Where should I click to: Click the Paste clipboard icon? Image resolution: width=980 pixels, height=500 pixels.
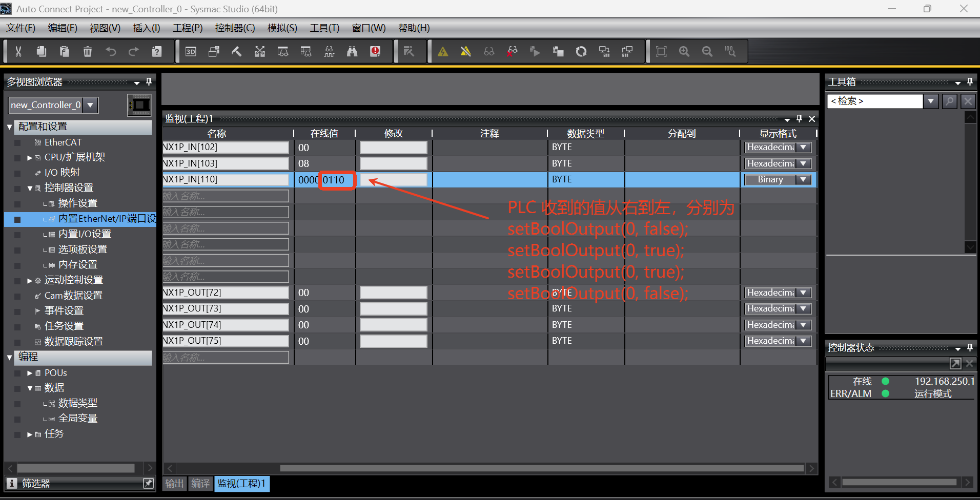click(65, 51)
